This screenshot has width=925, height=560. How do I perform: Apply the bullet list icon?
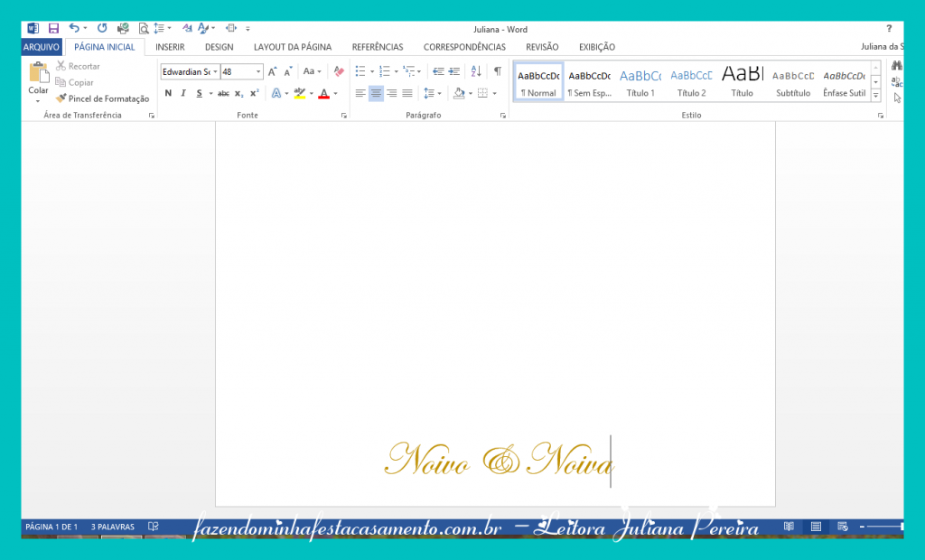pos(360,71)
